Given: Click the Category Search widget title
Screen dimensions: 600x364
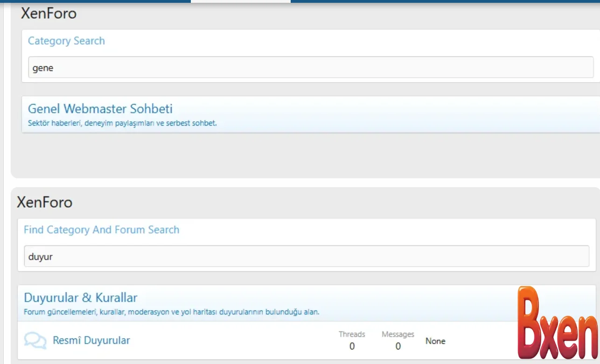Looking at the screenshot, I should point(66,41).
